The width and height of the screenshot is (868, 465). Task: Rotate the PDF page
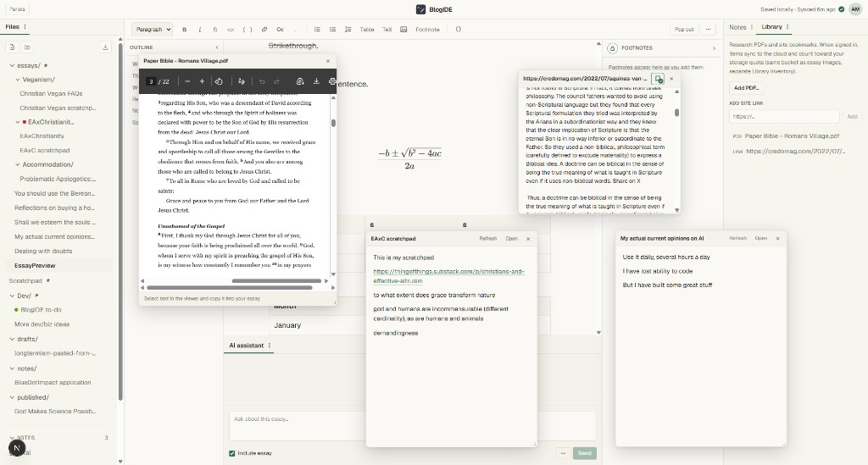click(219, 81)
